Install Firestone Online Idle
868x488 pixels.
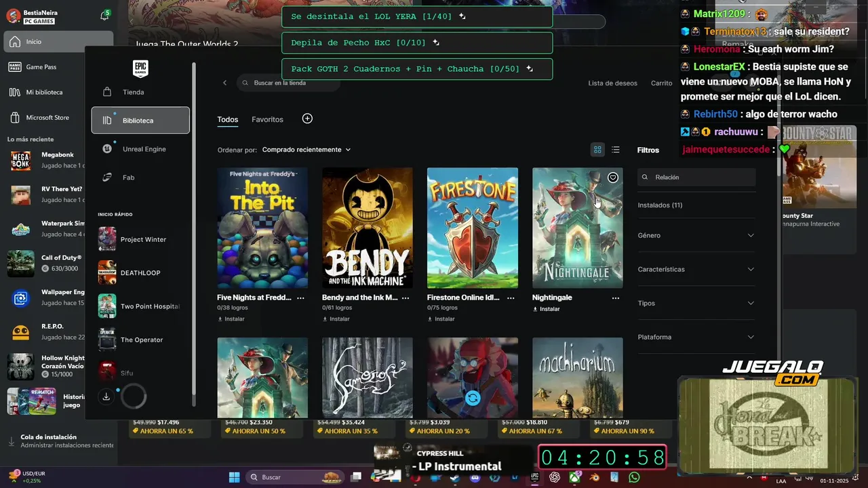pyautogui.click(x=441, y=319)
